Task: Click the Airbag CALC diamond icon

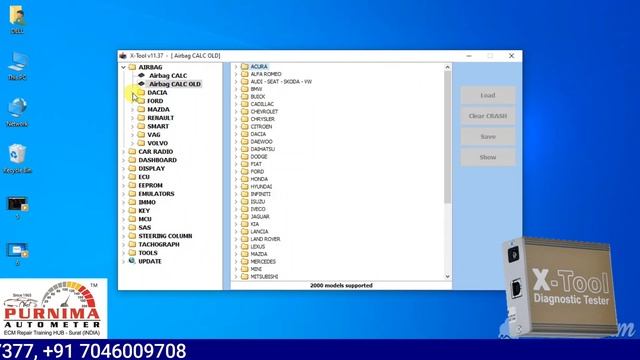Action: [141, 76]
